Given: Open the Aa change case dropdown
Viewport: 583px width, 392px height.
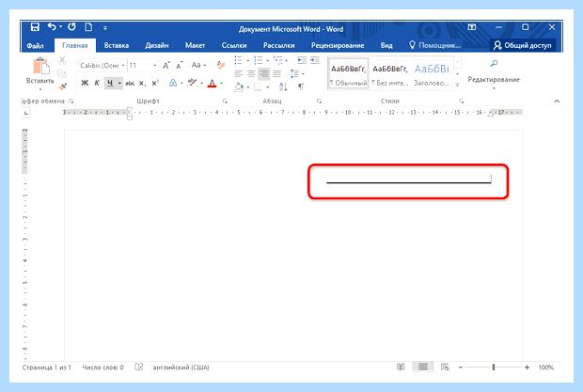Looking at the screenshot, I should (198, 65).
